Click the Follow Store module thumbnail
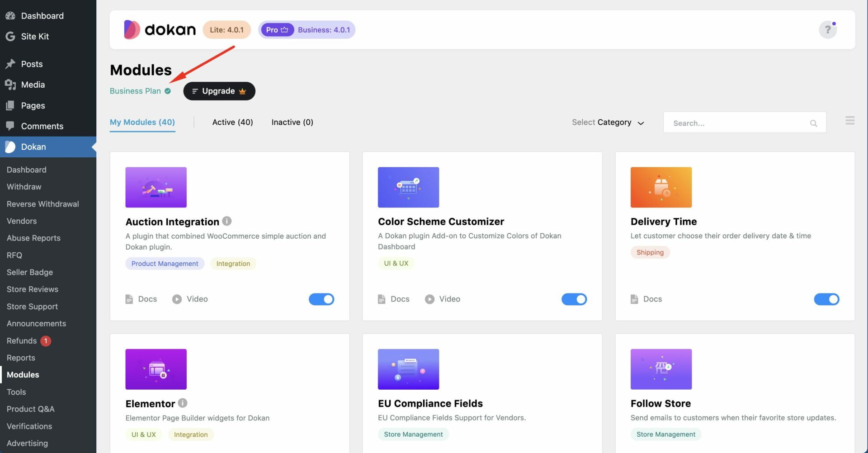 (661, 369)
